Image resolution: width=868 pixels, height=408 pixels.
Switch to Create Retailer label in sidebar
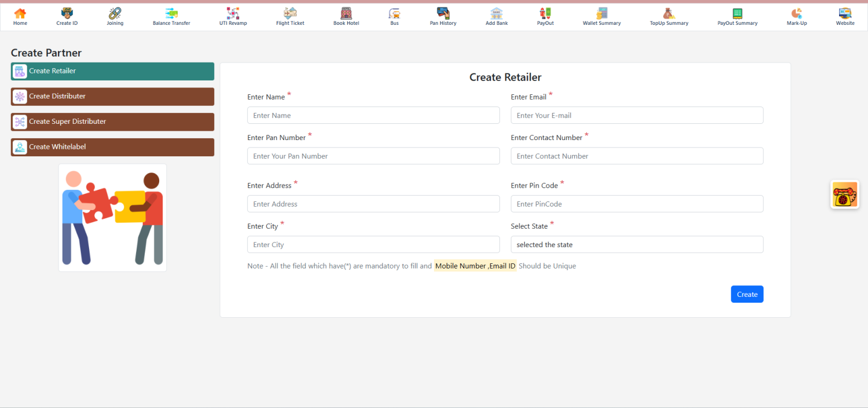53,71
